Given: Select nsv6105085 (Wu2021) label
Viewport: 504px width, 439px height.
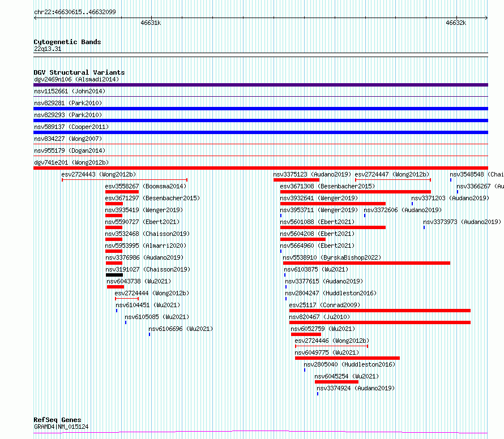Looking at the screenshot, I should (157, 317).
